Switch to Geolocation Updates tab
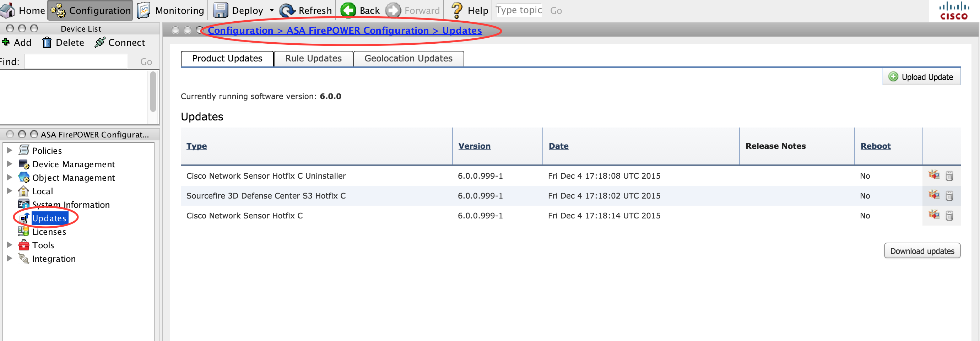980x341 pixels. point(408,59)
